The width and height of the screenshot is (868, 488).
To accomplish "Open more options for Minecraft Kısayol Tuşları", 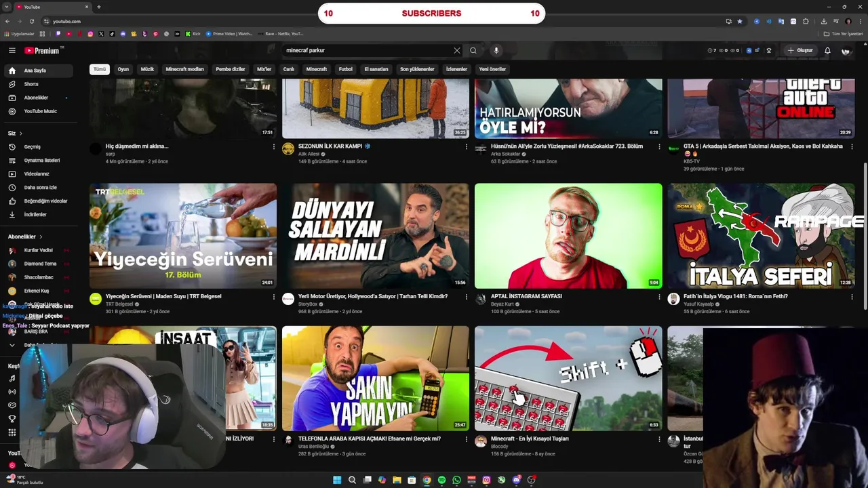I will pos(658,439).
